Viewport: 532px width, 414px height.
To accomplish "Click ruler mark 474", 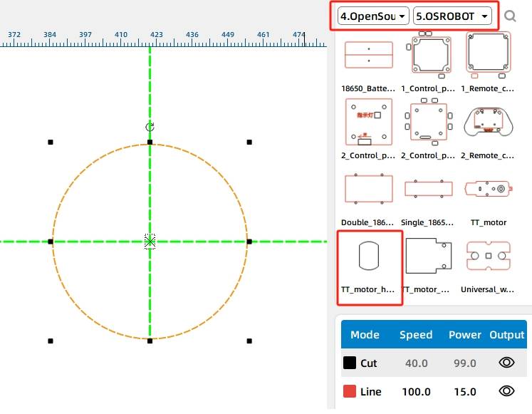I will 298,35.
